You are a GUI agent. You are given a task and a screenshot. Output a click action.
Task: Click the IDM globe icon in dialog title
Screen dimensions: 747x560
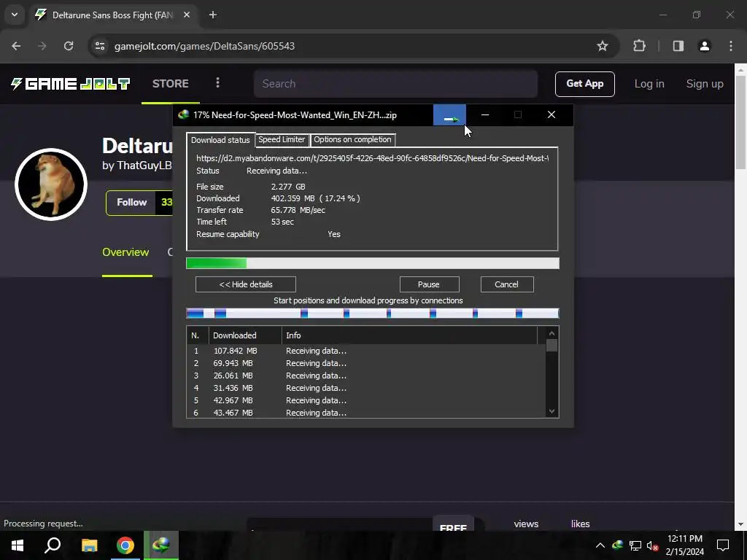tap(183, 114)
